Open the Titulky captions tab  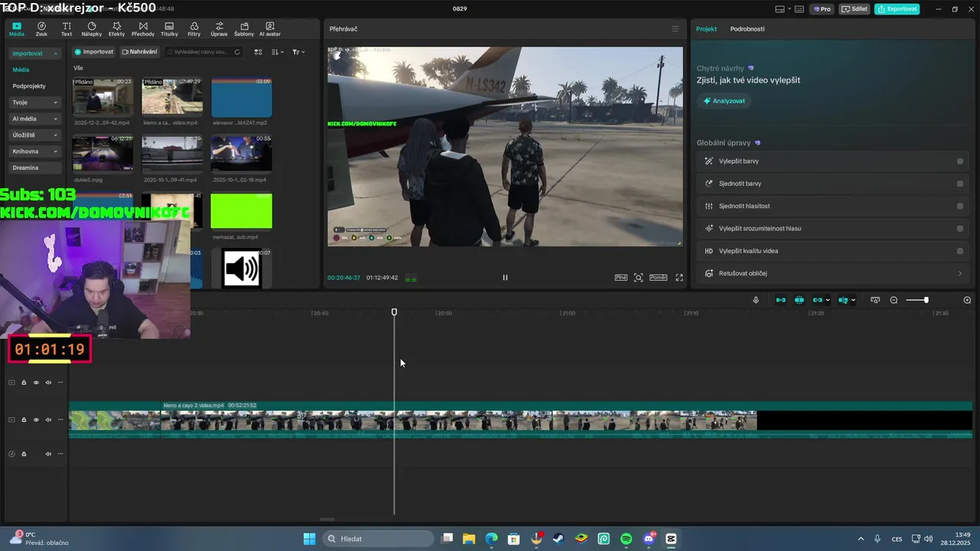(169, 29)
